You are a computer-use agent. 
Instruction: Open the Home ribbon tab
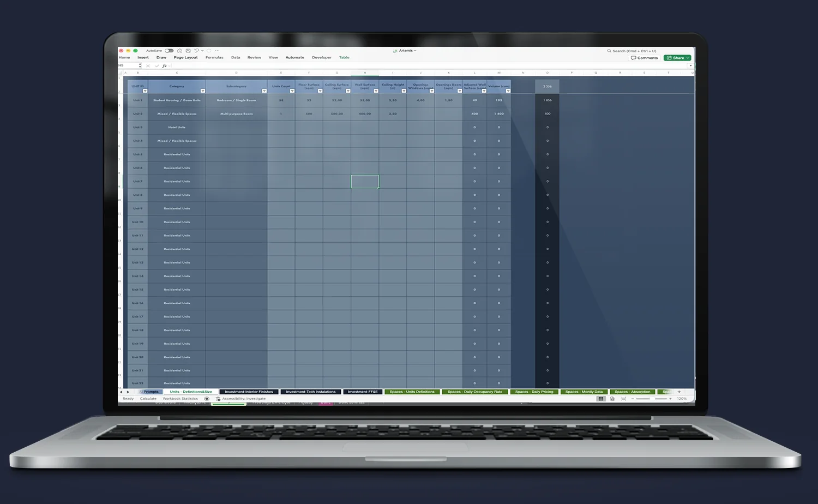click(124, 57)
